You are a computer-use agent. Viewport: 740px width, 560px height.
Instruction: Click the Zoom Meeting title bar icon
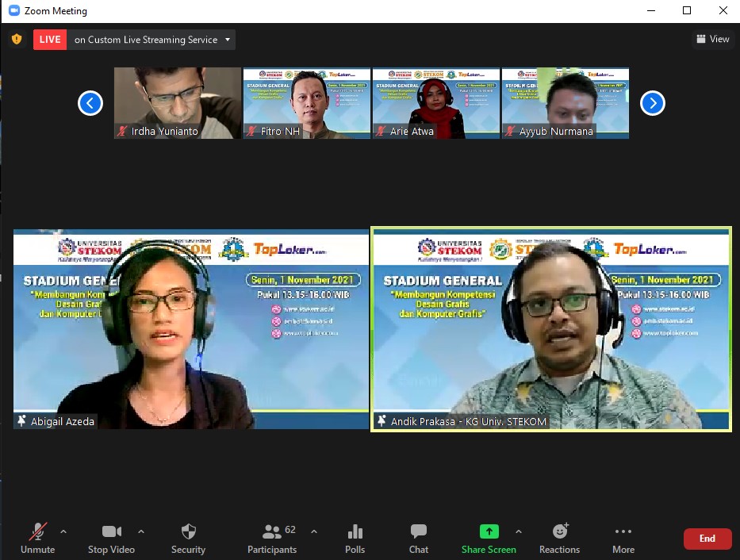(x=14, y=10)
